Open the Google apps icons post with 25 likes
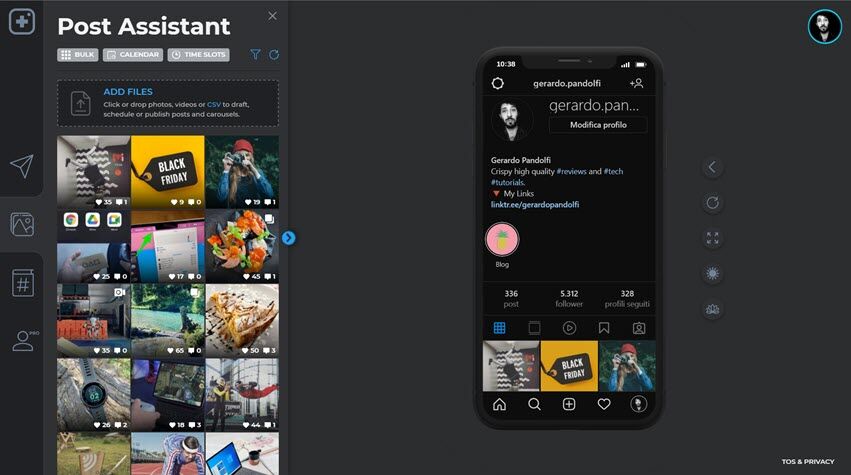851x475 pixels. 93,246
